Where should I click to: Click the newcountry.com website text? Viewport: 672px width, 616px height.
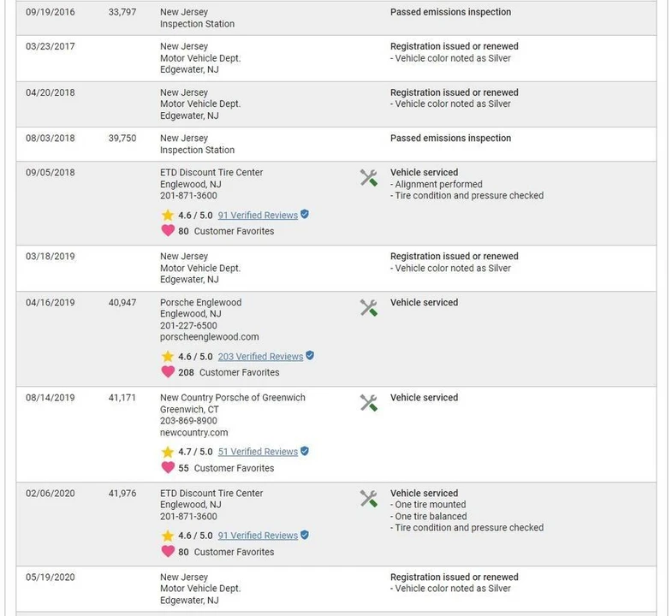[193, 432]
